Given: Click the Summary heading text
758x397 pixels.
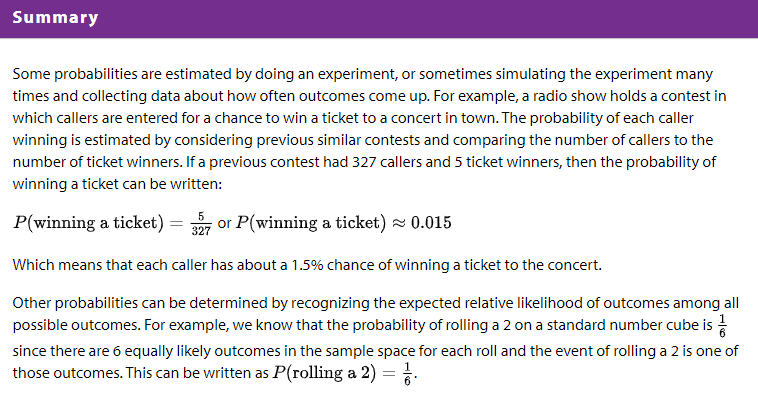Looking at the screenshot, I should [x=55, y=17].
